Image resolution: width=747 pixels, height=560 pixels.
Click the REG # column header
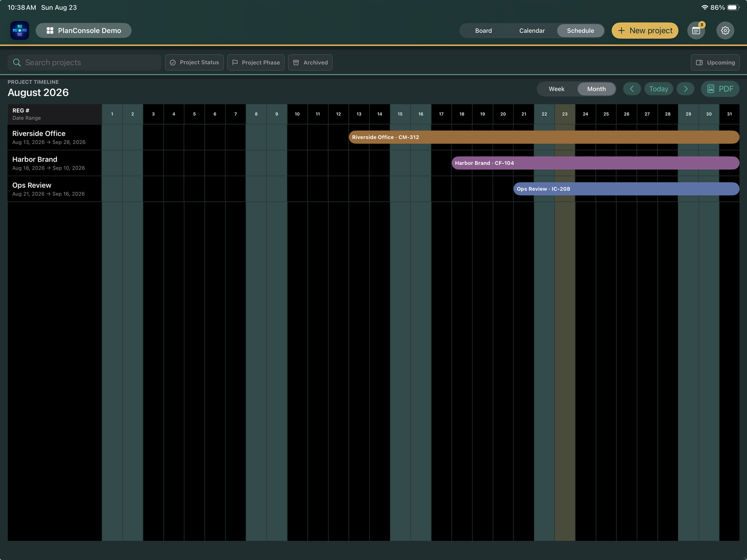[x=55, y=114]
